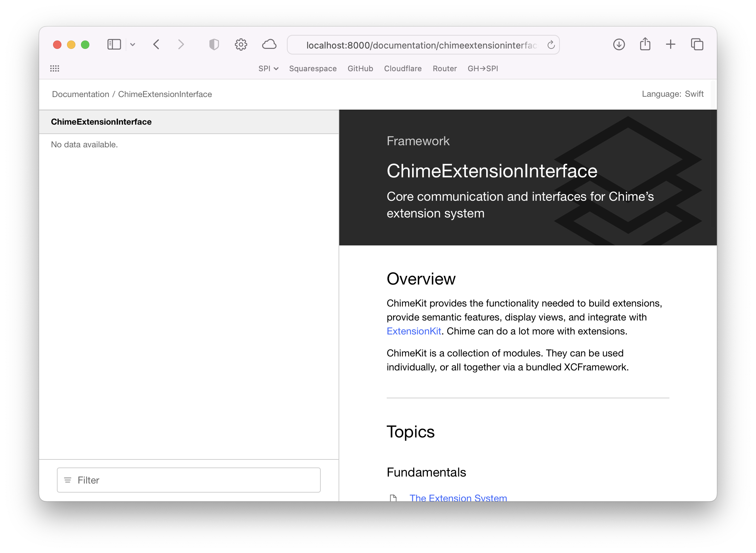Open a new browser tab
This screenshot has height=553, width=756.
pyautogui.click(x=670, y=44)
